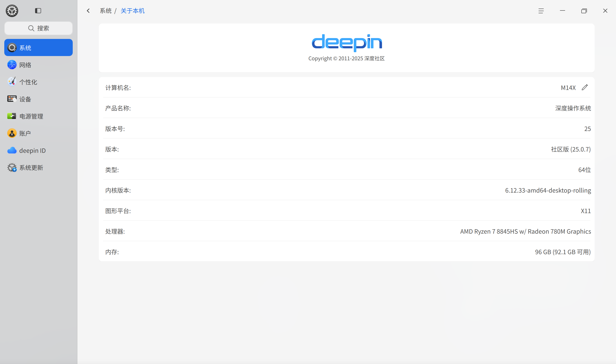Viewport: 616px width, 364px height.
Task: Click the deepin logo
Action: (x=347, y=43)
